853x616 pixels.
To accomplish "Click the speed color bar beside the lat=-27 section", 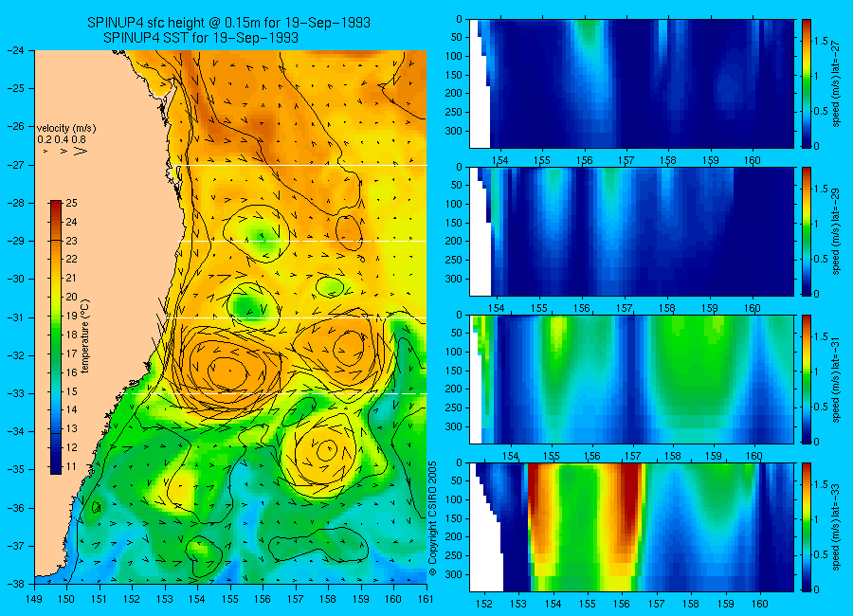I will (x=807, y=83).
